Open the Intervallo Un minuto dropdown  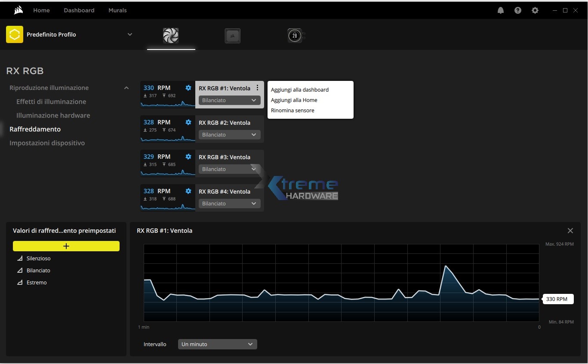tap(217, 344)
